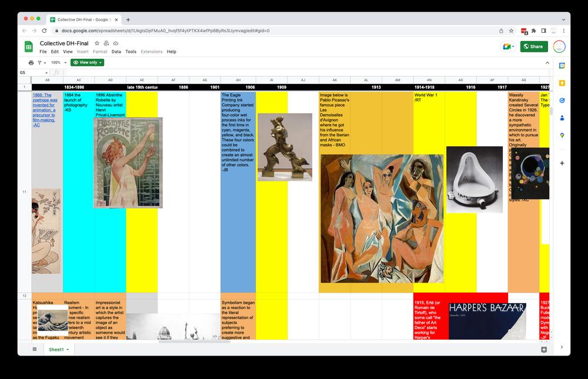Star the Collective DH-Final document

pyautogui.click(x=97, y=43)
